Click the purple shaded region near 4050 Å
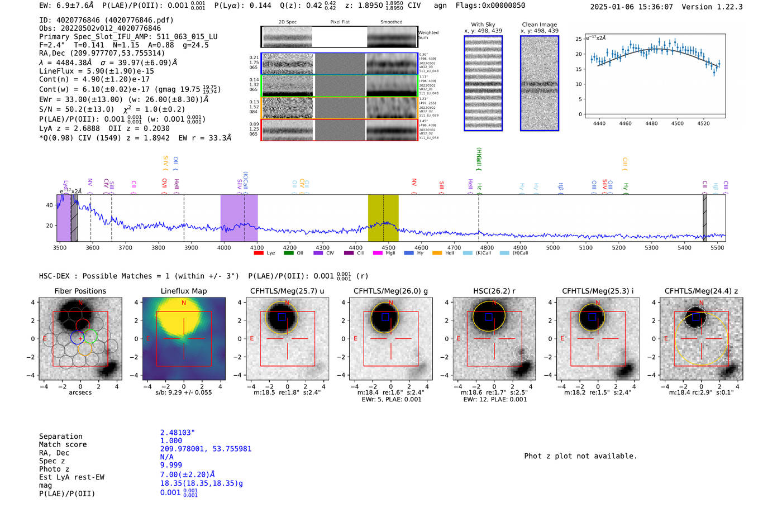 pos(239,218)
